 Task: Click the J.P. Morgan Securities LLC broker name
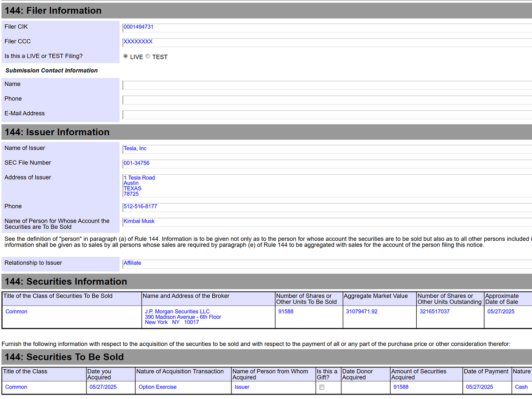click(x=177, y=312)
